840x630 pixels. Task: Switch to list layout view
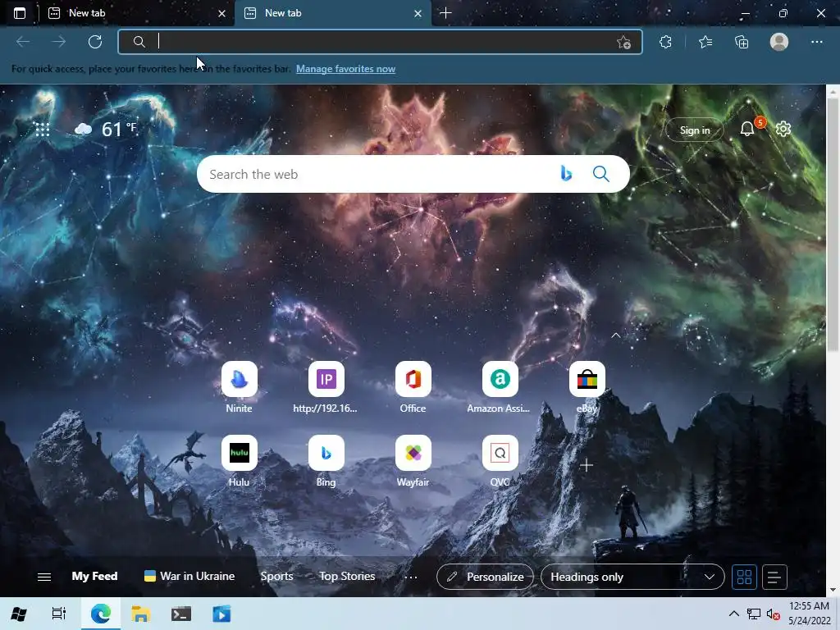(x=774, y=577)
